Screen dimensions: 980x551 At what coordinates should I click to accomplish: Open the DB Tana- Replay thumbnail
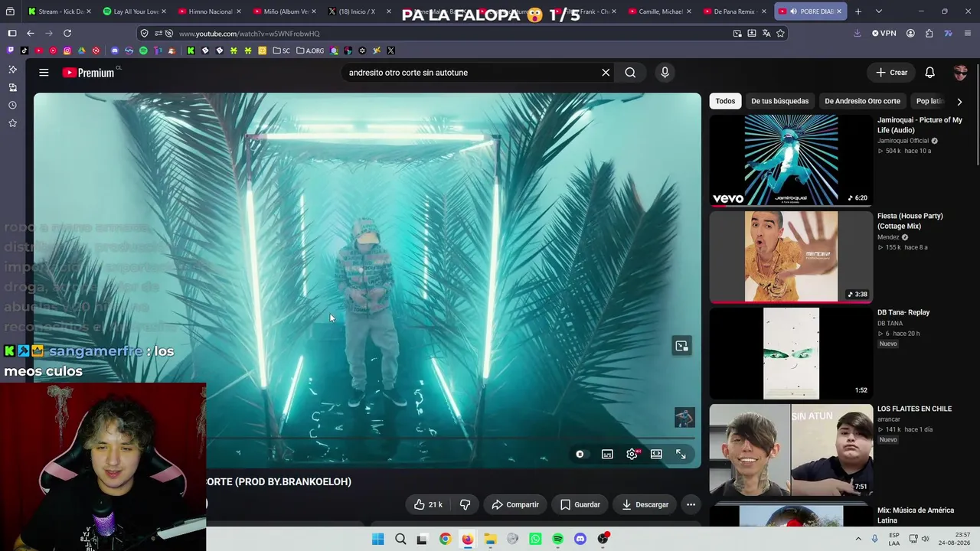pos(791,354)
